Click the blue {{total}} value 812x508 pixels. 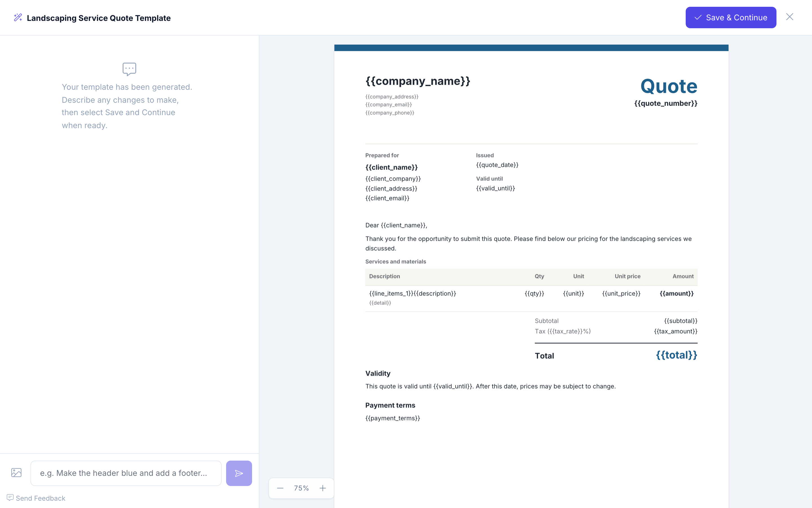pyautogui.click(x=677, y=355)
